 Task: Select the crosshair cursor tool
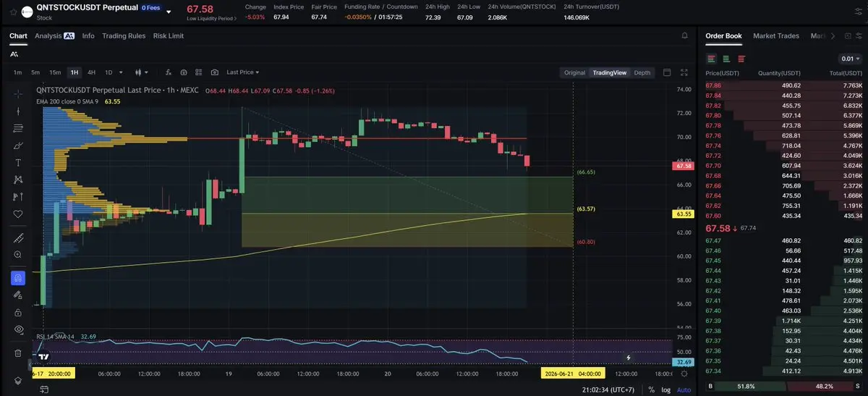(18, 93)
